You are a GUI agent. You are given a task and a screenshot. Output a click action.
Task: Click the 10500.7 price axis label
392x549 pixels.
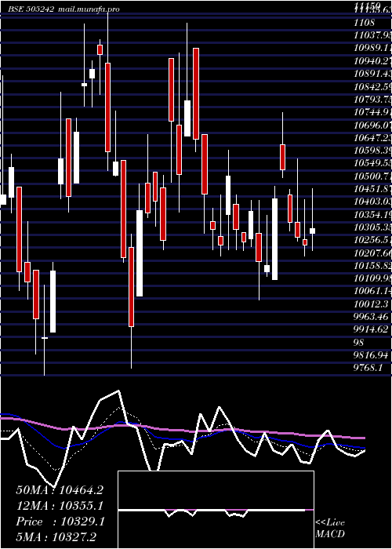(x=372, y=176)
